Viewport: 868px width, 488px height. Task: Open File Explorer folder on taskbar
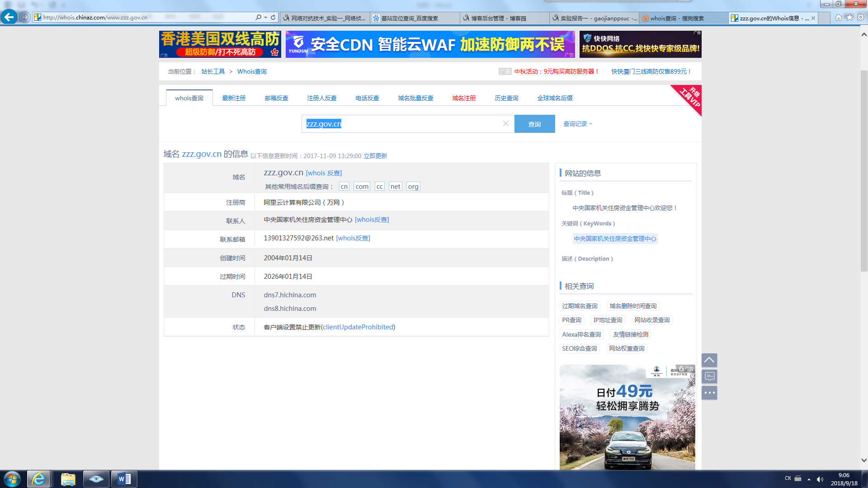tap(68, 479)
